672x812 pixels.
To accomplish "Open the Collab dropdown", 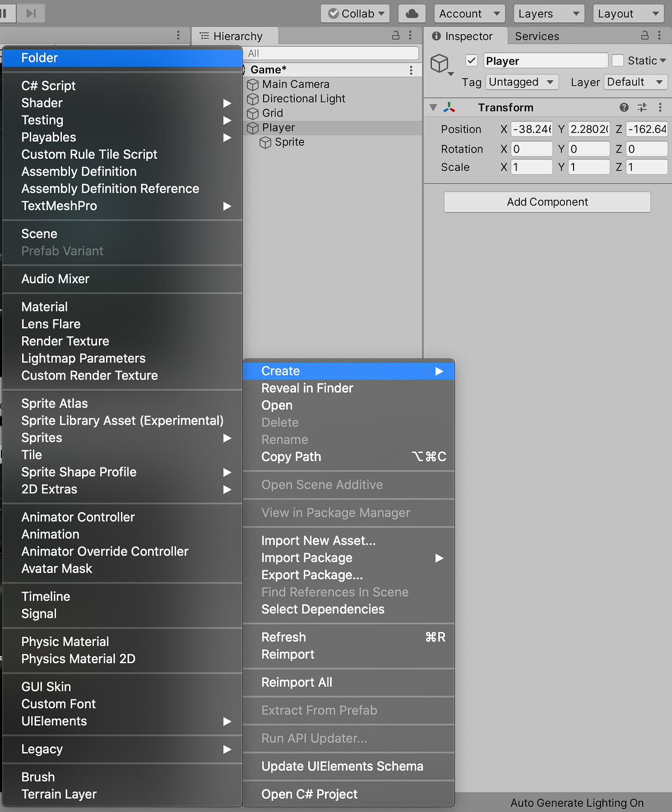I will point(355,13).
